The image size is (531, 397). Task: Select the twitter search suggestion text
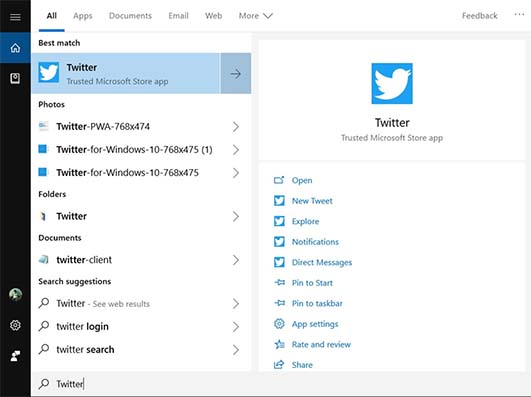[x=85, y=350]
